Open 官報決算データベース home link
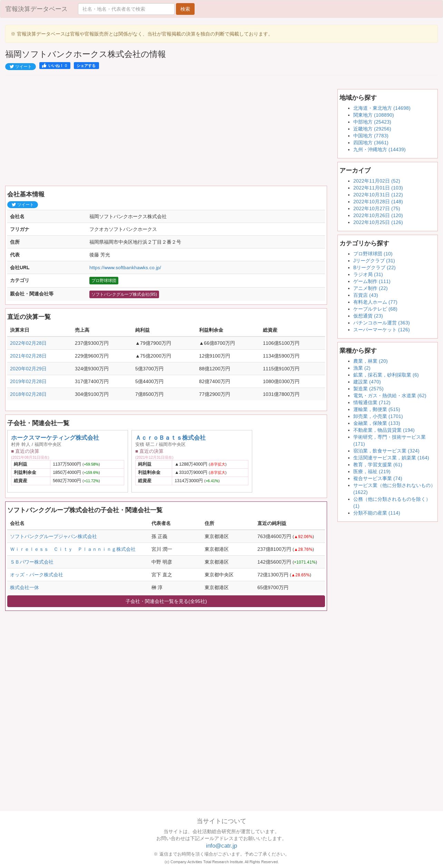The image size is (443, 868). (37, 9)
